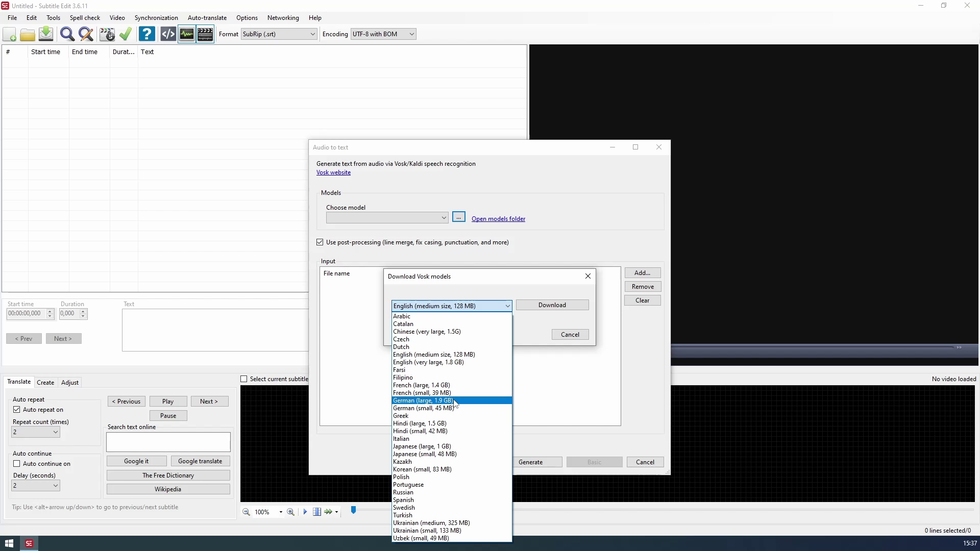980x551 pixels.
Task: Open the Synchronization menu
Action: tap(156, 18)
